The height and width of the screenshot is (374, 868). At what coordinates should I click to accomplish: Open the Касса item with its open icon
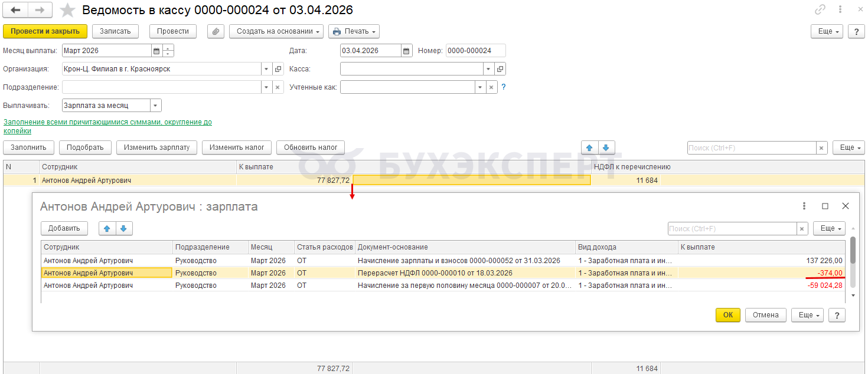click(x=500, y=69)
